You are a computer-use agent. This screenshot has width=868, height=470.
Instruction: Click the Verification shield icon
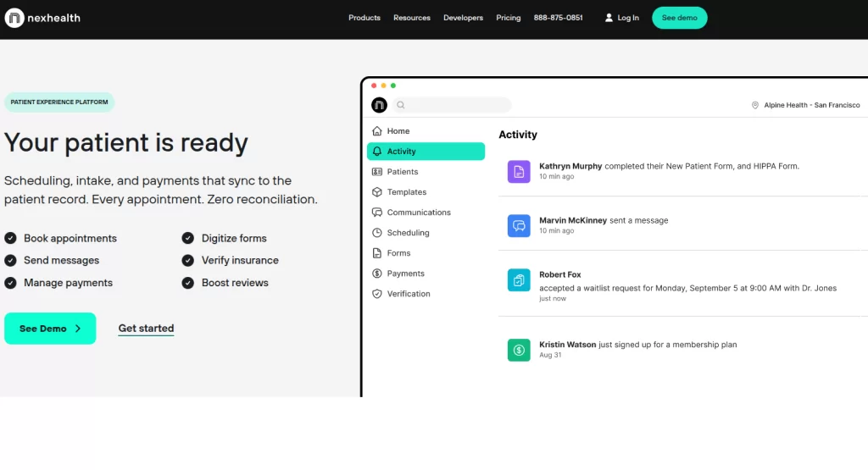pos(377,294)
